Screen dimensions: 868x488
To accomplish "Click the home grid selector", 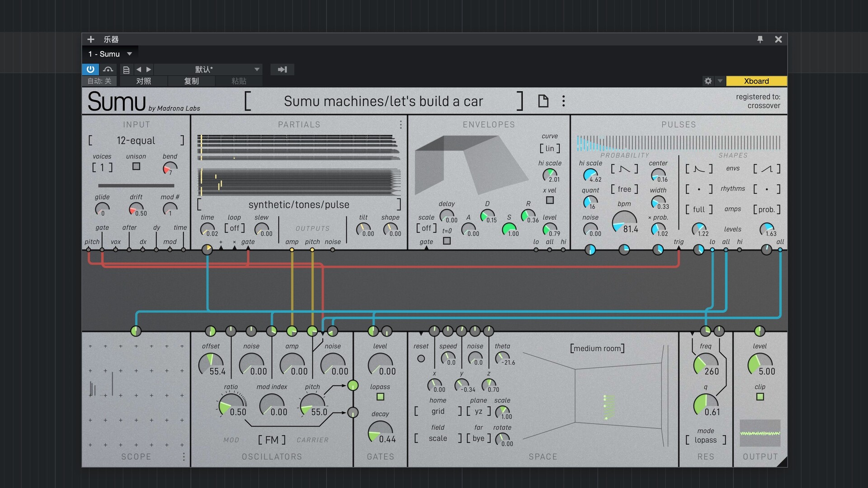I will pos(438,411).
